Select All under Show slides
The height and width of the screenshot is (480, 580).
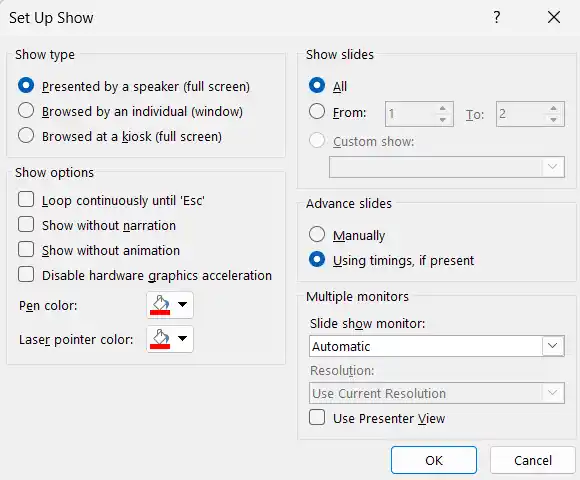(317, 85)
